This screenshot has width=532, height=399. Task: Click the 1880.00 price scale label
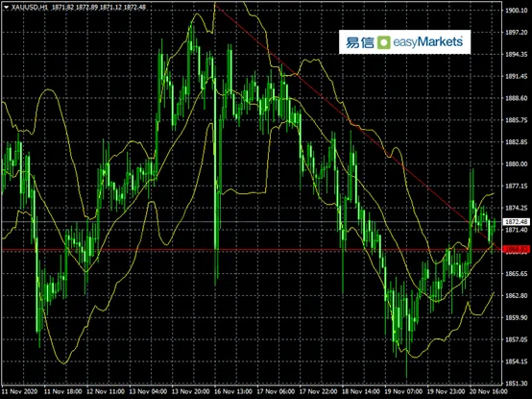(x=516, y=164)
